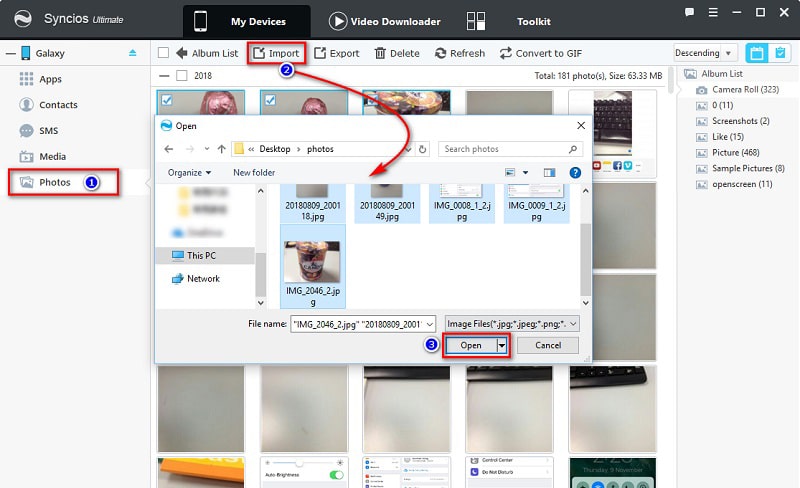Click the Delete trash icon

click(x=381, y=53)
